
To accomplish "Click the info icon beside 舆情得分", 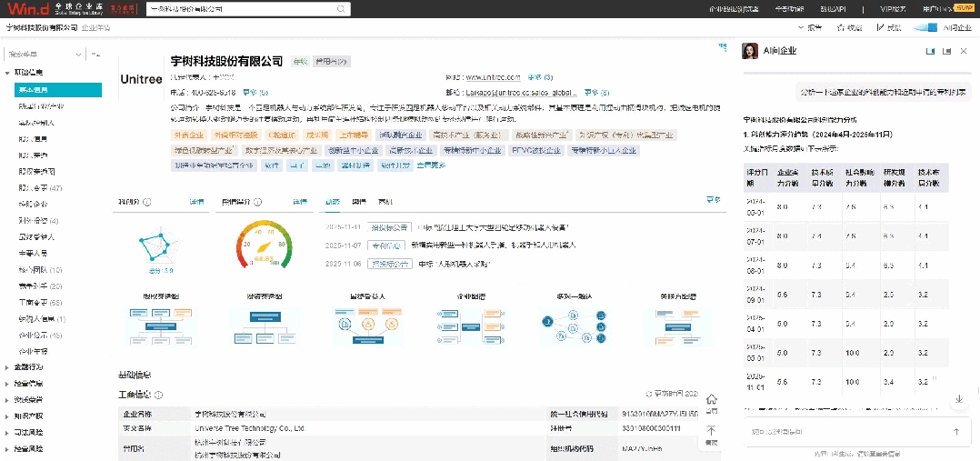I will [257, 202].
